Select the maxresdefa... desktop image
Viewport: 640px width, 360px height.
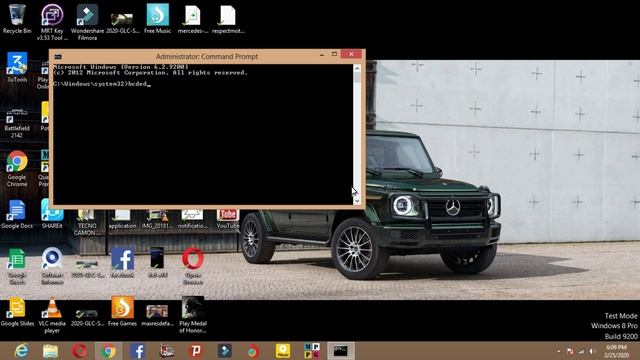tap(157, 315)
